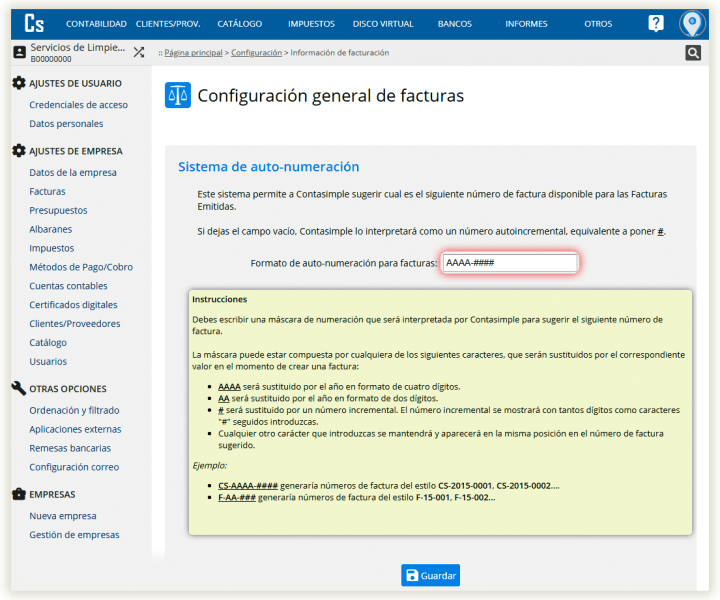Open the search magnifier icon

click(x=693, y=53)
